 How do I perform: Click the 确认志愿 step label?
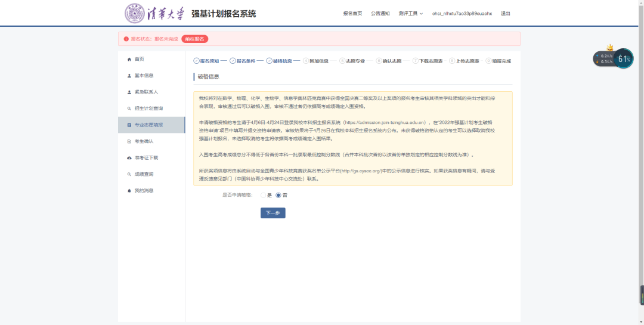392,61
